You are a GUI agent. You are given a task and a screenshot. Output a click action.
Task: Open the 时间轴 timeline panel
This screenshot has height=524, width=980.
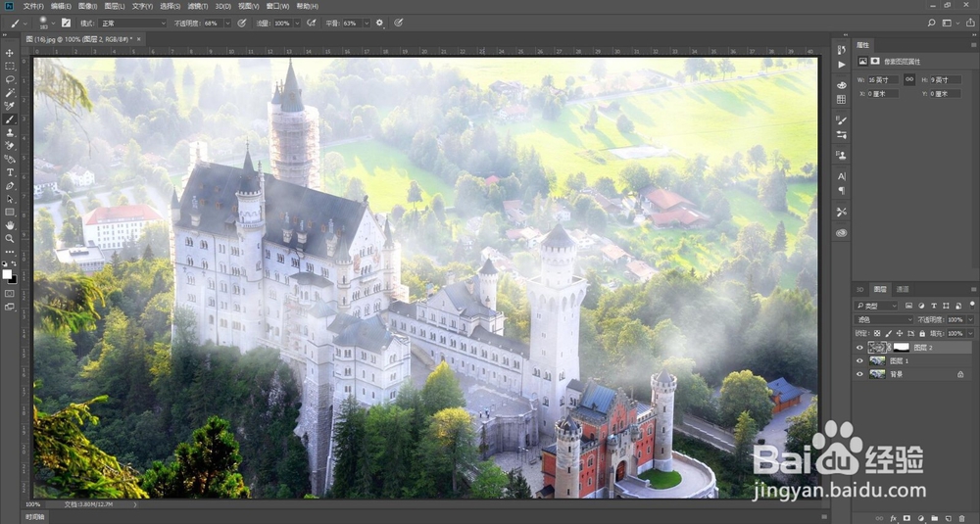tap(35, 517)
